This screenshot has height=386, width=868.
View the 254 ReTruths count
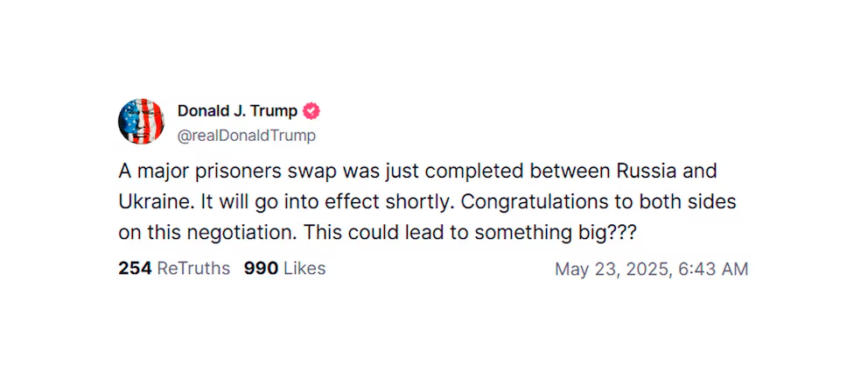[174, 269]
